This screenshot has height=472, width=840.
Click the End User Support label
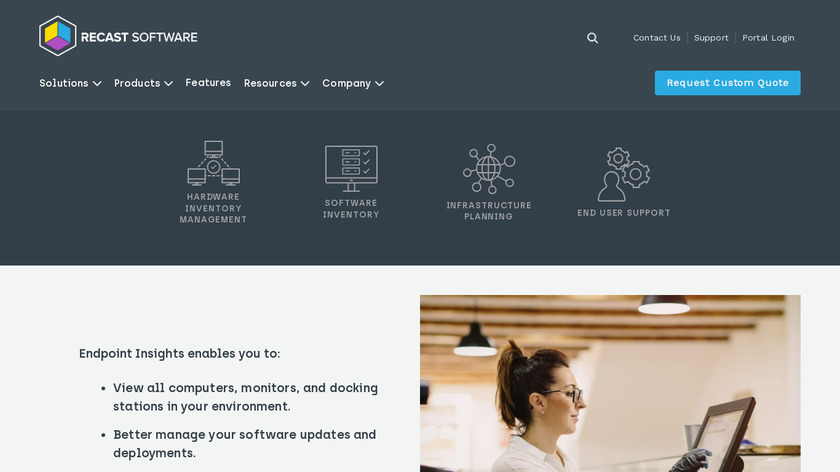pyautogui.click(x=624, y=213)
